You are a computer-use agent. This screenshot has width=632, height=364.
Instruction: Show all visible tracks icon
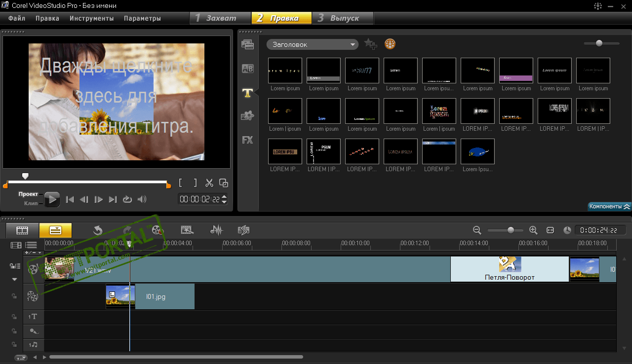point(16,245)
